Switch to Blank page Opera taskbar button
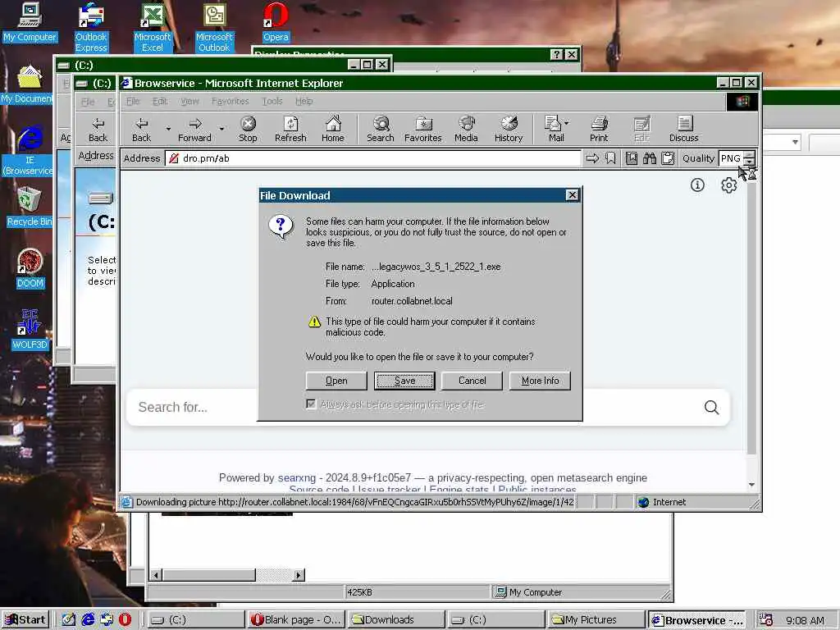 click(295, 620)
